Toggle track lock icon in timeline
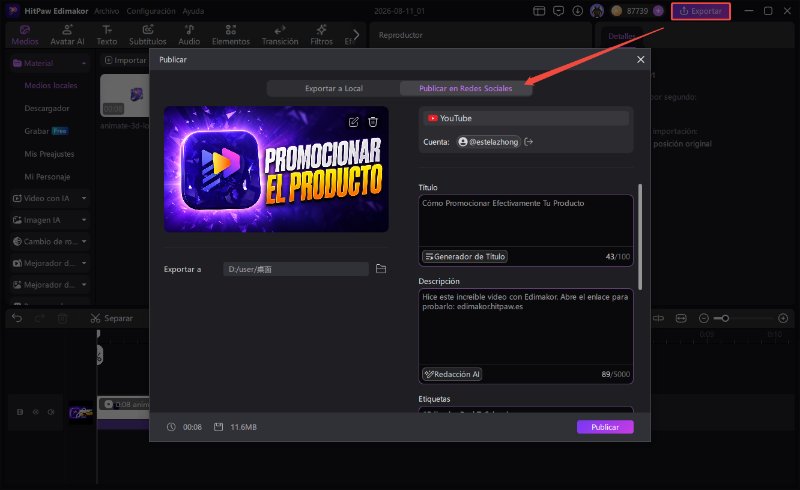The width and height of the screenshot is (800, 490). (20, 412)
